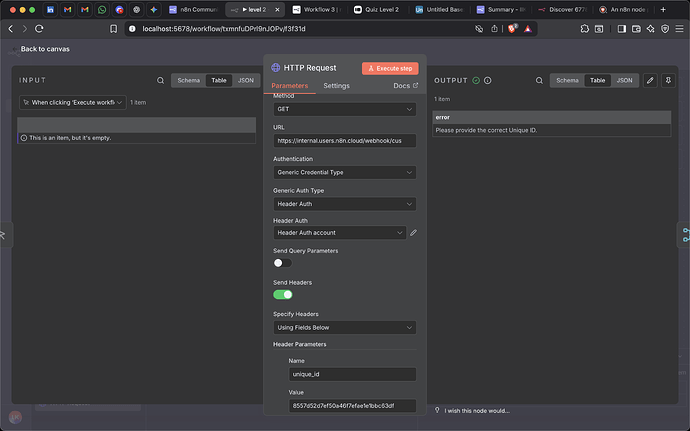Open the Docs link
This screenshot has width=690, height=431.
[404, 86]
